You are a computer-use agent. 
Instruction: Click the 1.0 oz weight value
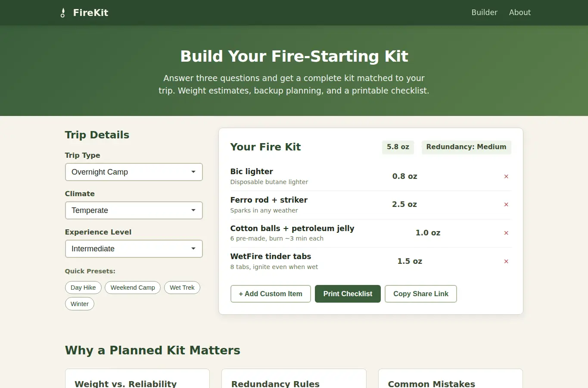coord(428,233)
